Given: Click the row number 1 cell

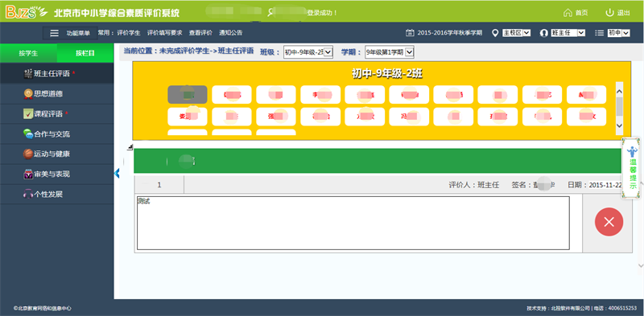Looking at the screenshot, I should click(159, 185).
